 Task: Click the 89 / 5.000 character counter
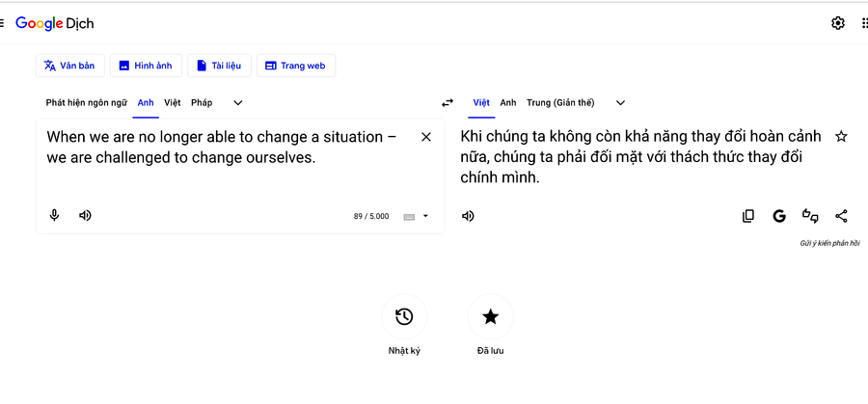[371, 216]
